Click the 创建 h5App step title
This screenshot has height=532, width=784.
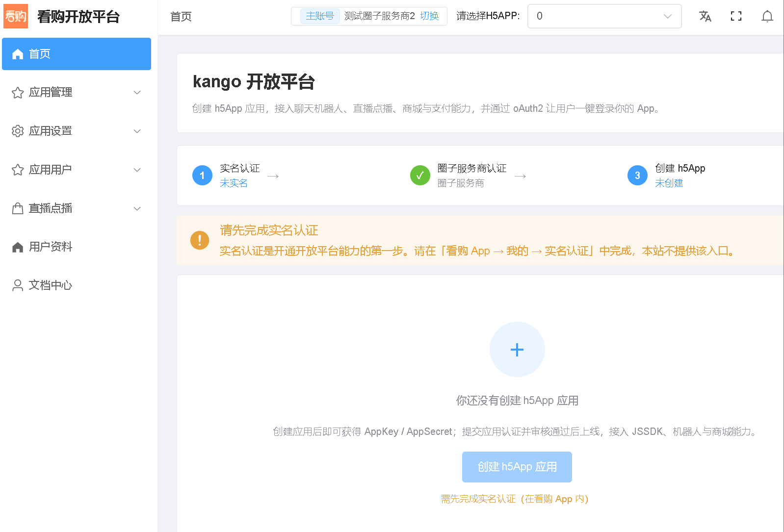680,168
